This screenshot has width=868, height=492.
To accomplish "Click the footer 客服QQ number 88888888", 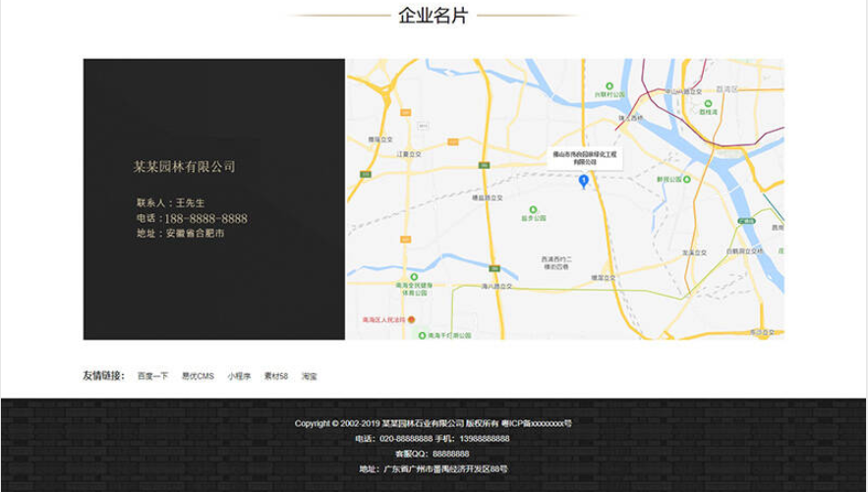I will [450, 454].
